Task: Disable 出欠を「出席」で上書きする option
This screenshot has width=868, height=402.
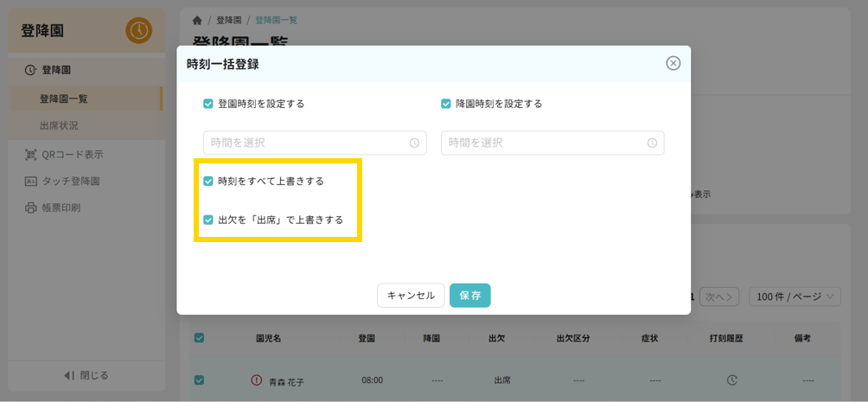Action: (x=208, y=220)
